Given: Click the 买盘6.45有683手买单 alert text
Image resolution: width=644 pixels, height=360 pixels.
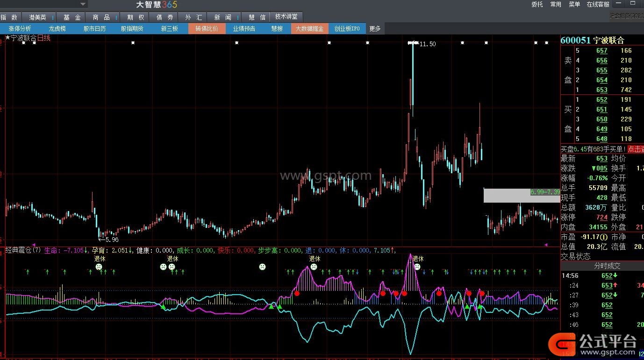Looking at the screenshot, I should pos(594,149).
